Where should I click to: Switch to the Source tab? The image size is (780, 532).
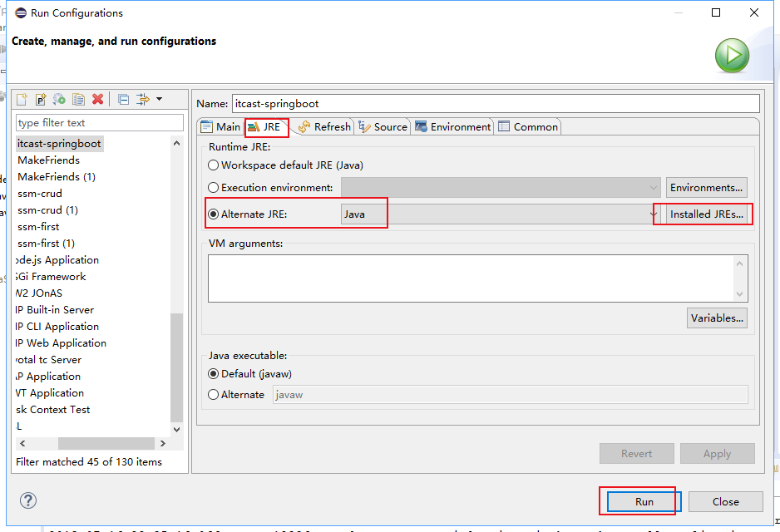383,127
